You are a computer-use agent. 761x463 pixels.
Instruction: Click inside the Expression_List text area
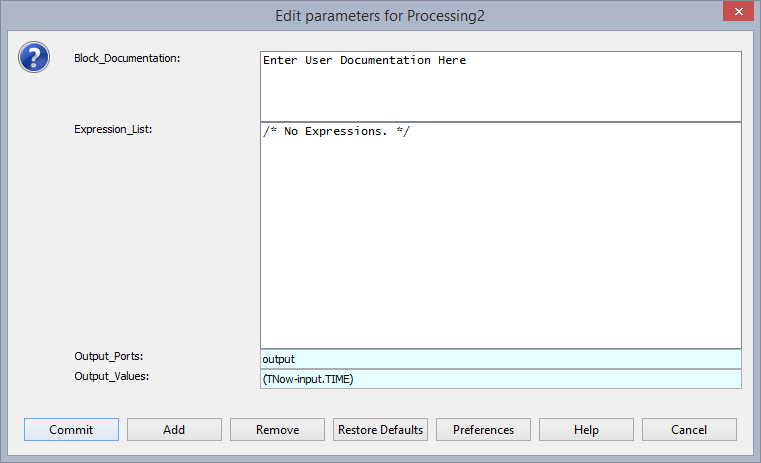pyautogui.click(x=501, y=235)
